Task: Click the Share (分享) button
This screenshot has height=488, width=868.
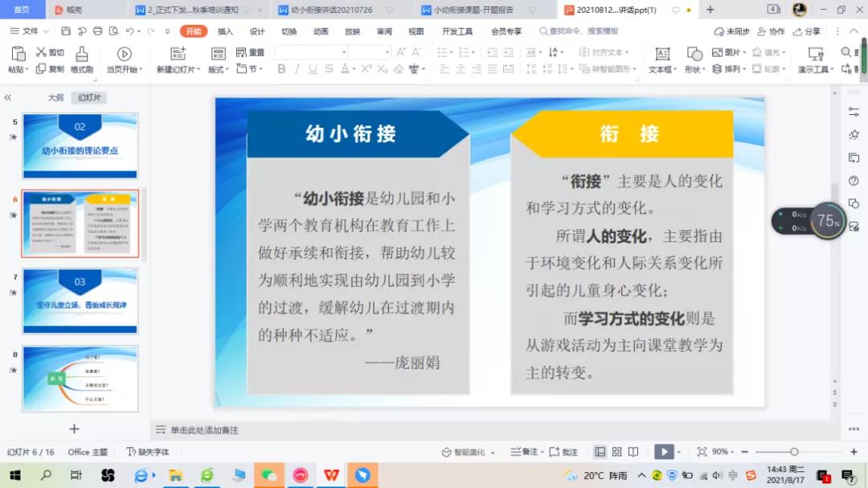Action: pos(807,31)
